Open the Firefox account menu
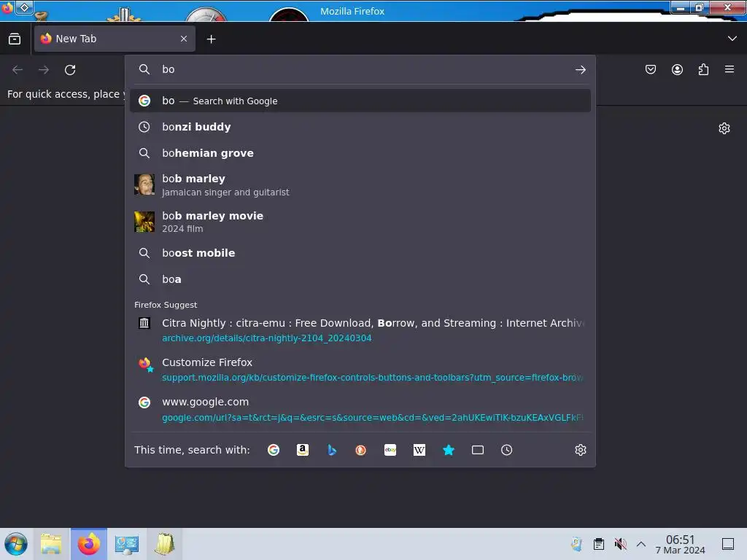The height and width of the screenshot is (560, 747). tap(677, 69)
